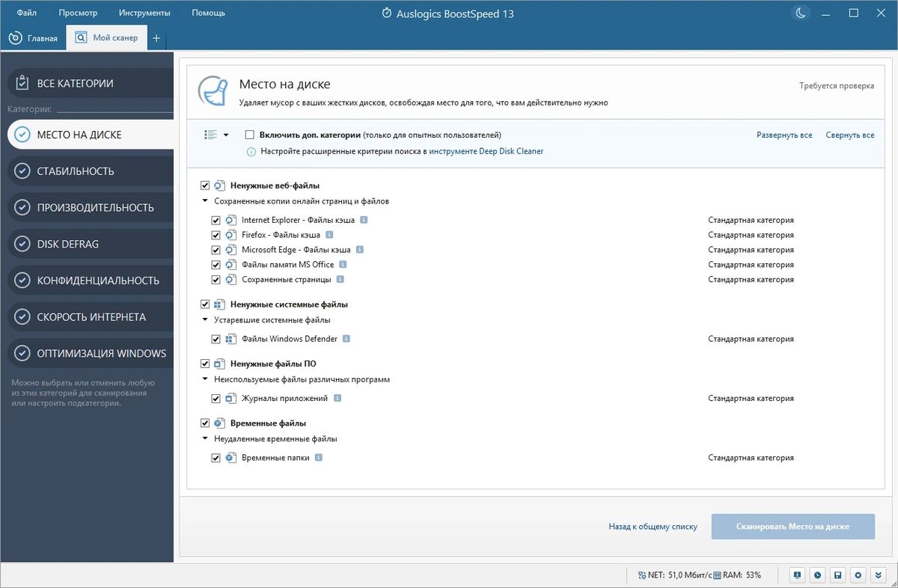Screen dimensions: 898x588
Task: Click the RAM usage indicator icon
Action: (x=717, y=575)
